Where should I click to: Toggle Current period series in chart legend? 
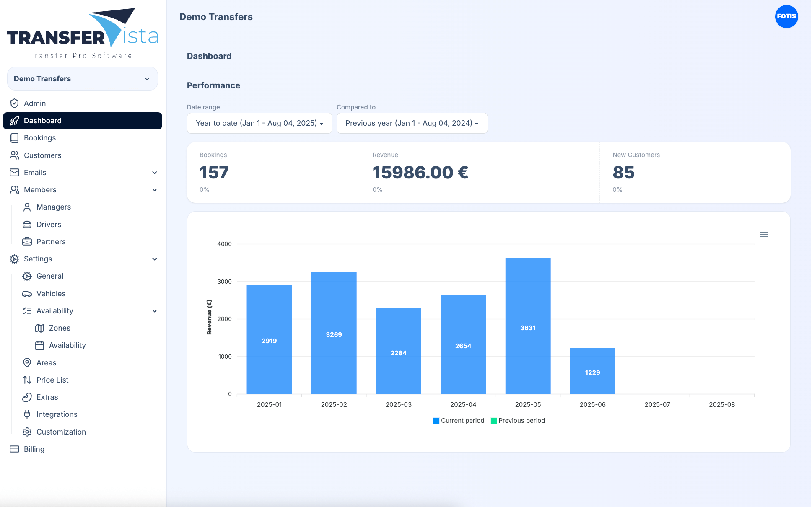pos(459,421)
